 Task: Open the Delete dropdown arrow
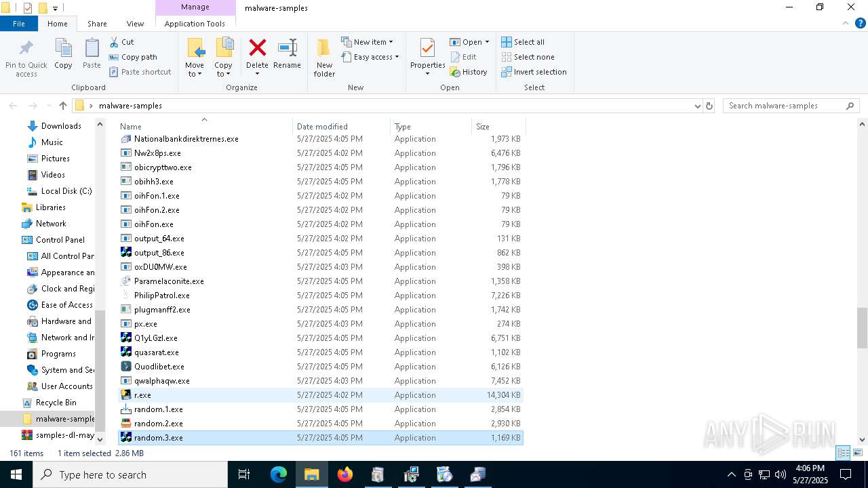tap(257, 73)
